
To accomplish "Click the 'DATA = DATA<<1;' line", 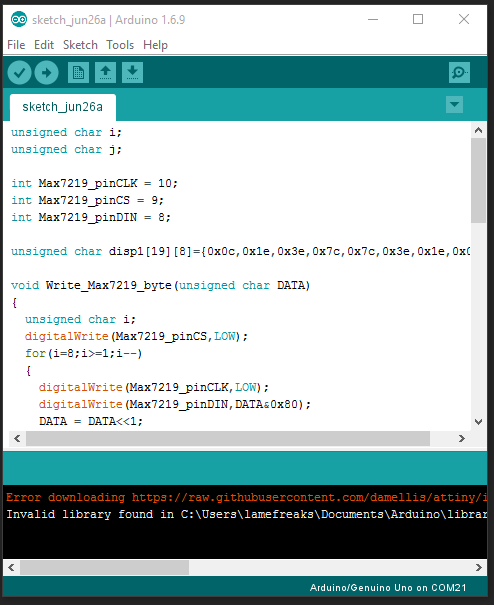I will tap(91, 421).
